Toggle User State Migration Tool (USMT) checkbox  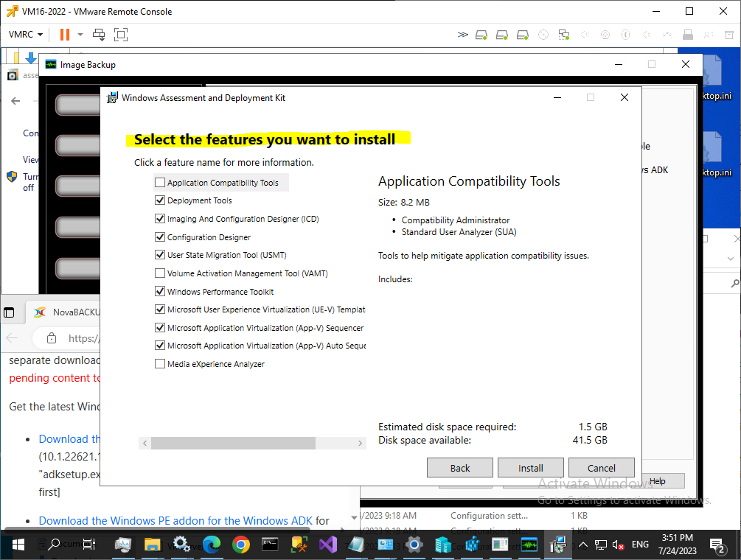[160, 255]
